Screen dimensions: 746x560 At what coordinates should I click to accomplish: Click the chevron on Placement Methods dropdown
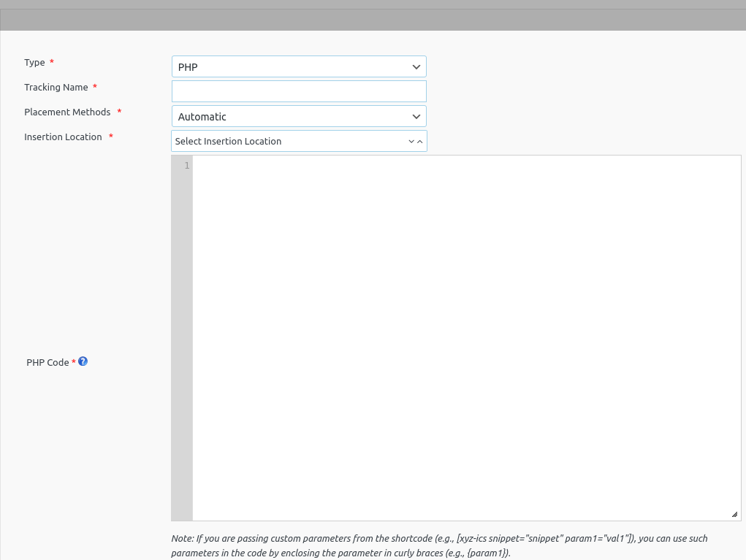click(x=416, y=115)
